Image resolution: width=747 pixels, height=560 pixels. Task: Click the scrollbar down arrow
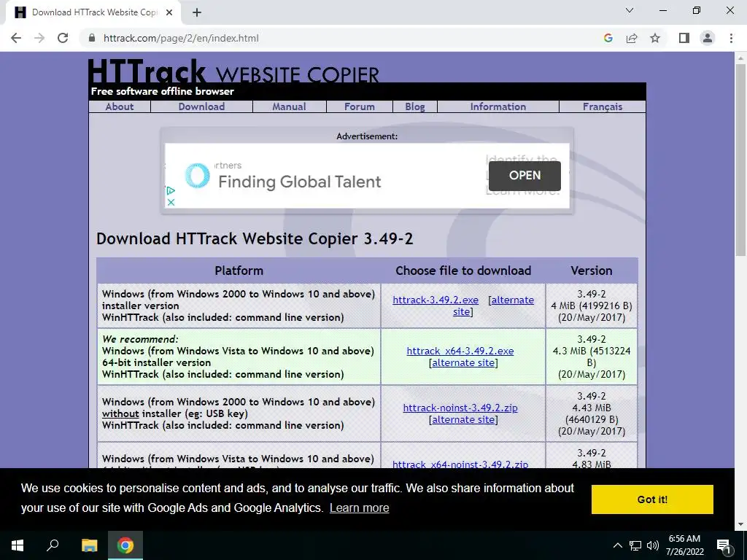[x=740, y=524]
